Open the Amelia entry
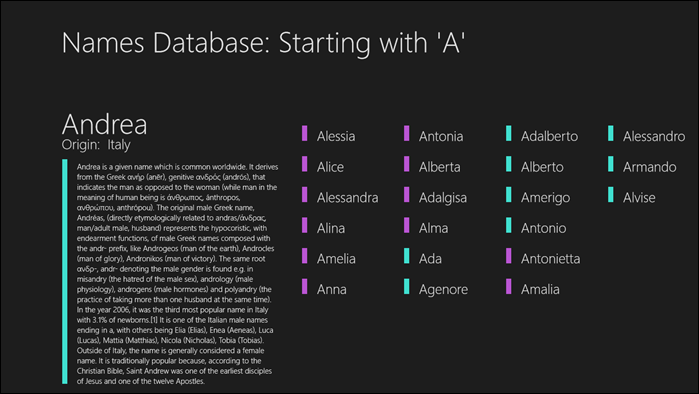Image resolution: width=699 pixels, height=394 pixels. (x=336, y=259)
